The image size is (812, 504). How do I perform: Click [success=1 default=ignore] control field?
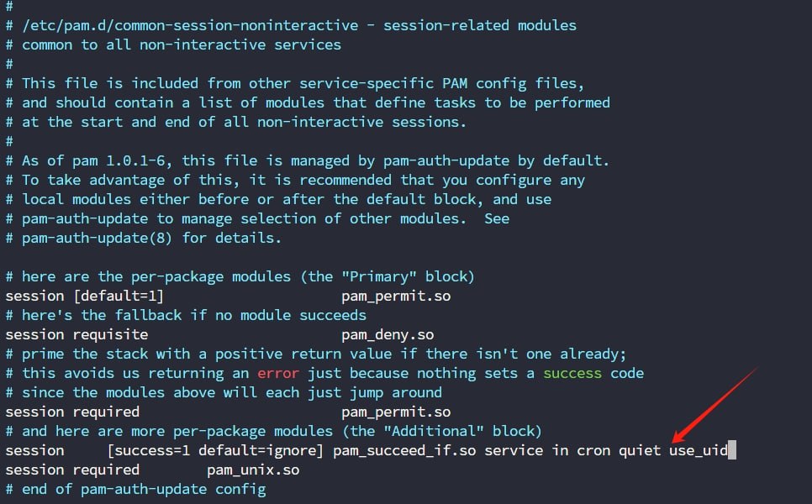pos(215,451)
